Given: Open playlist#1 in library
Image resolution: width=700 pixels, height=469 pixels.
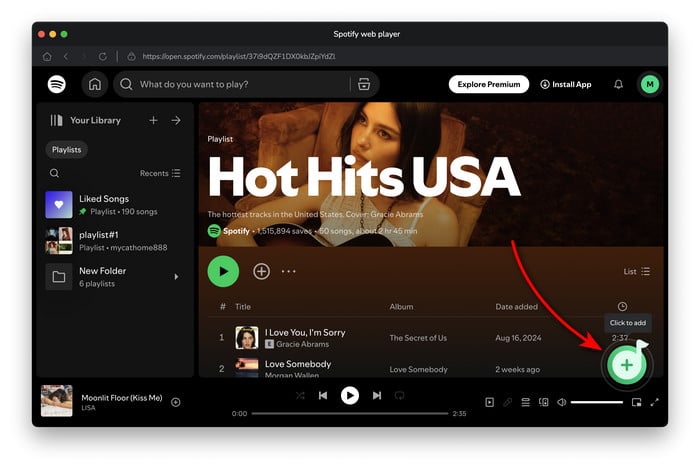Looking at the screenshot, I should (115, 241).
